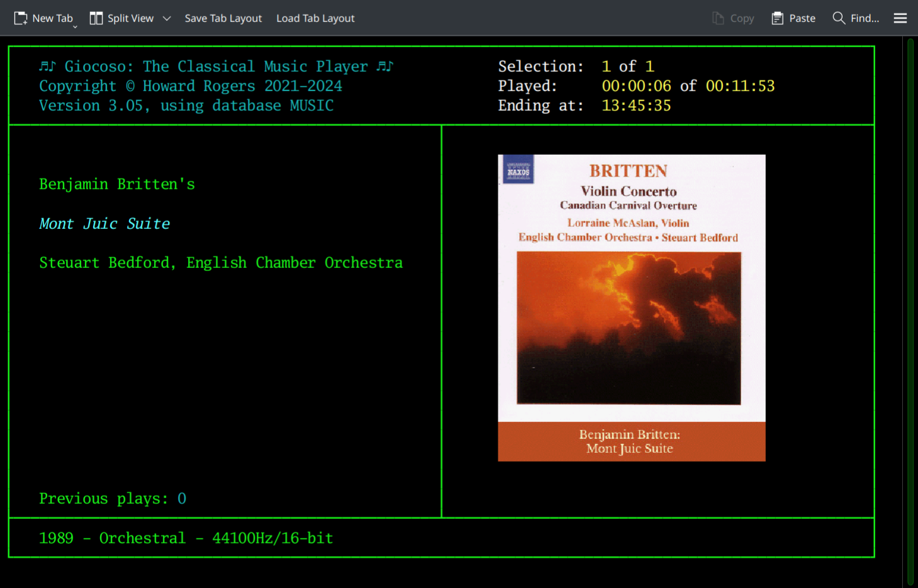Click the Paste clipboard icon

778,18
